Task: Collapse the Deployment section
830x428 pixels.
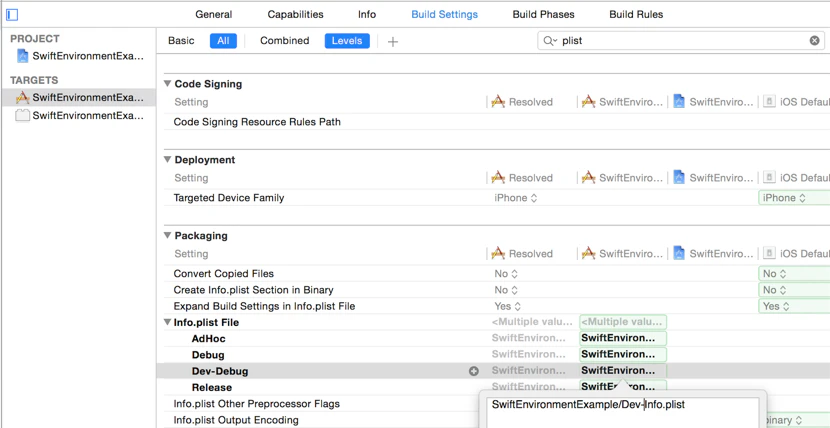Action: 167,160
